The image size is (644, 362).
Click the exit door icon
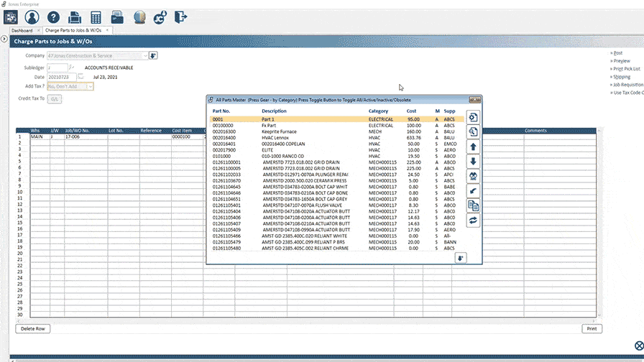tap(180, 17)
